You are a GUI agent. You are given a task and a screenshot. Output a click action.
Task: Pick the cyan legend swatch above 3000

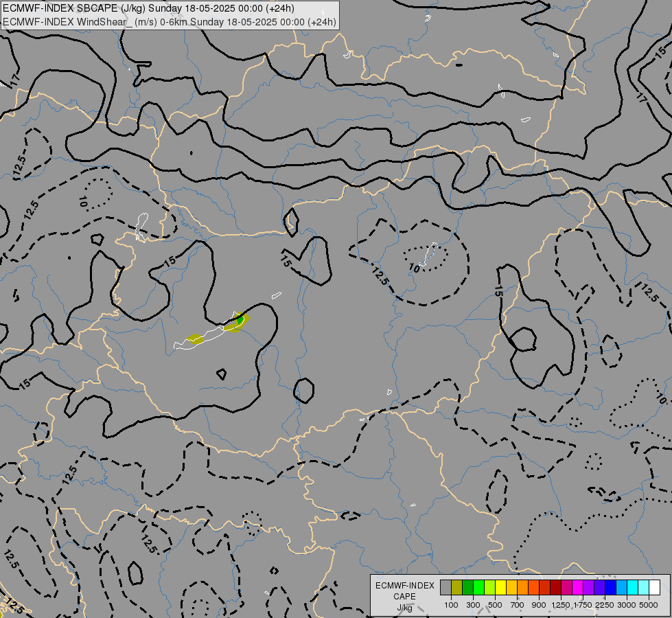click(x=633, y=588)
